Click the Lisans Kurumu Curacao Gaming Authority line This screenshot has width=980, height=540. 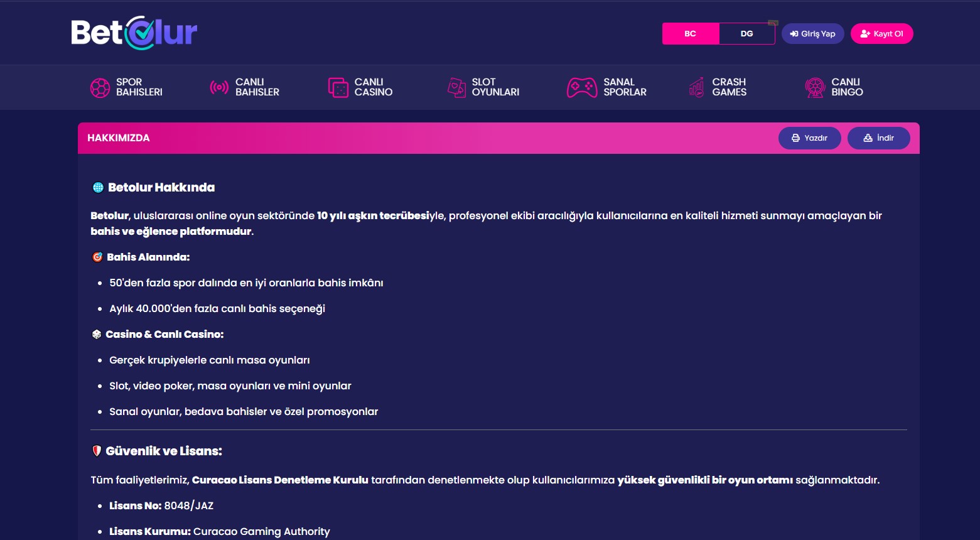pos(220,531)
